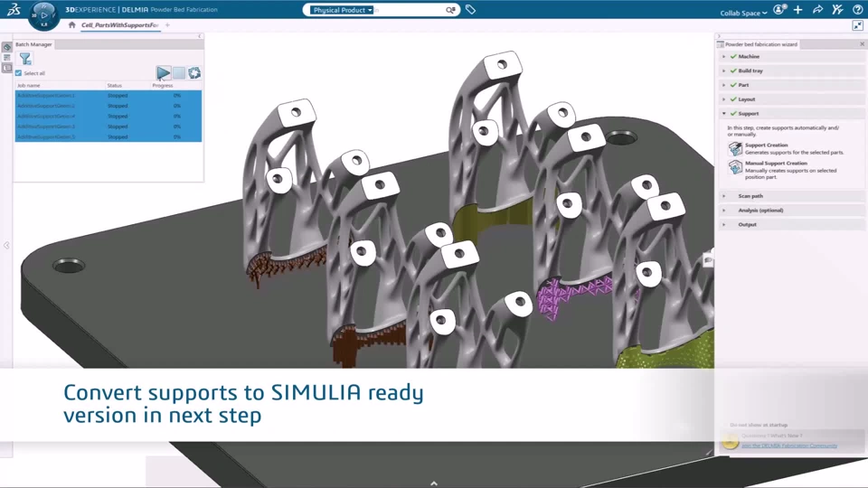Click the stop square button in Batch Manager
Screen dimensions: 868x488
pos(179,73)
